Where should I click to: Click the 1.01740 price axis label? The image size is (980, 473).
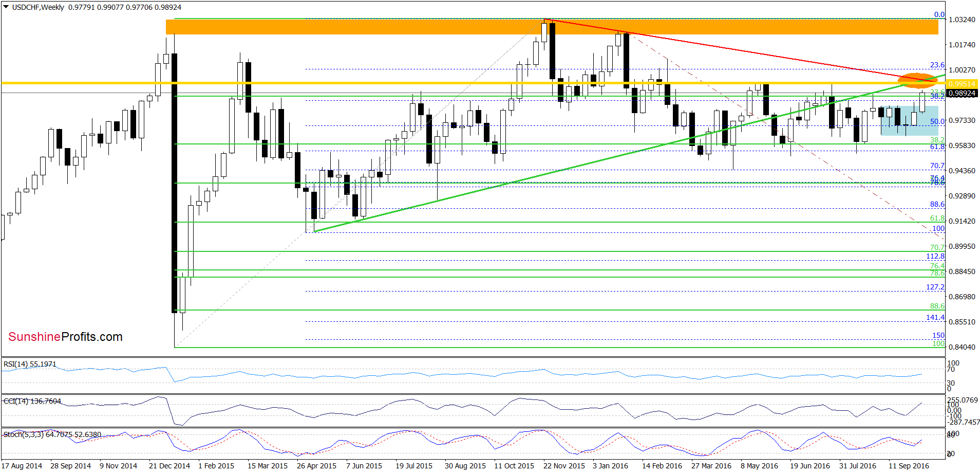[962, 45]
